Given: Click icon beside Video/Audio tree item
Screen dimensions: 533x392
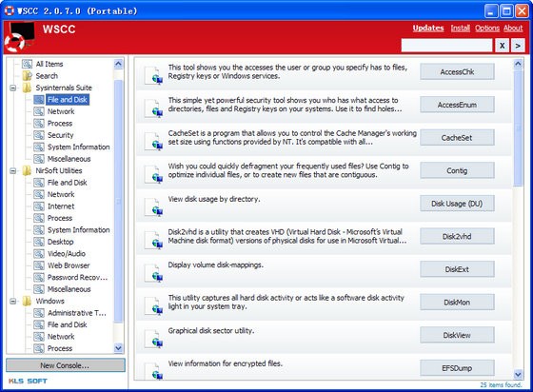Looking at the screenshot, I should (39, 254).
